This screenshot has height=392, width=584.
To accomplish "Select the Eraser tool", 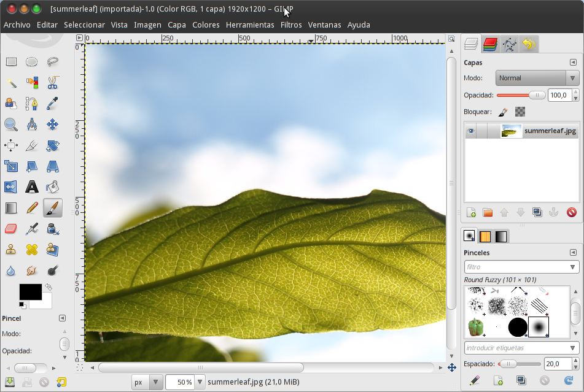I will coord(10,228).
